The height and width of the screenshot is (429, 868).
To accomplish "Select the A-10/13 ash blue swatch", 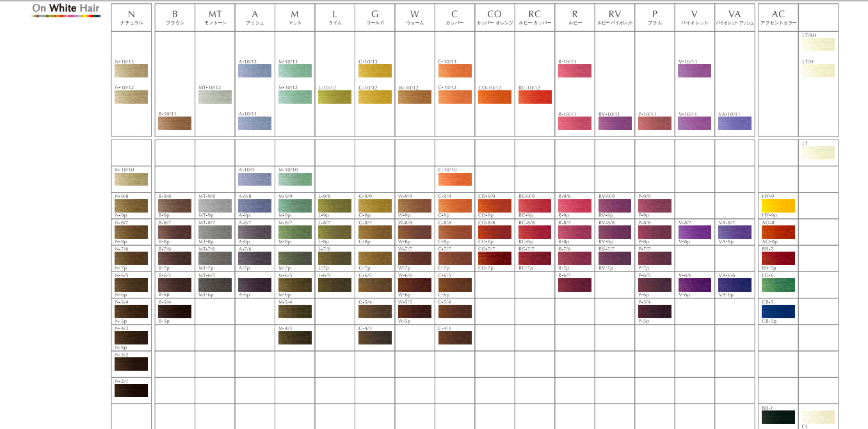I will click(255, 71).
